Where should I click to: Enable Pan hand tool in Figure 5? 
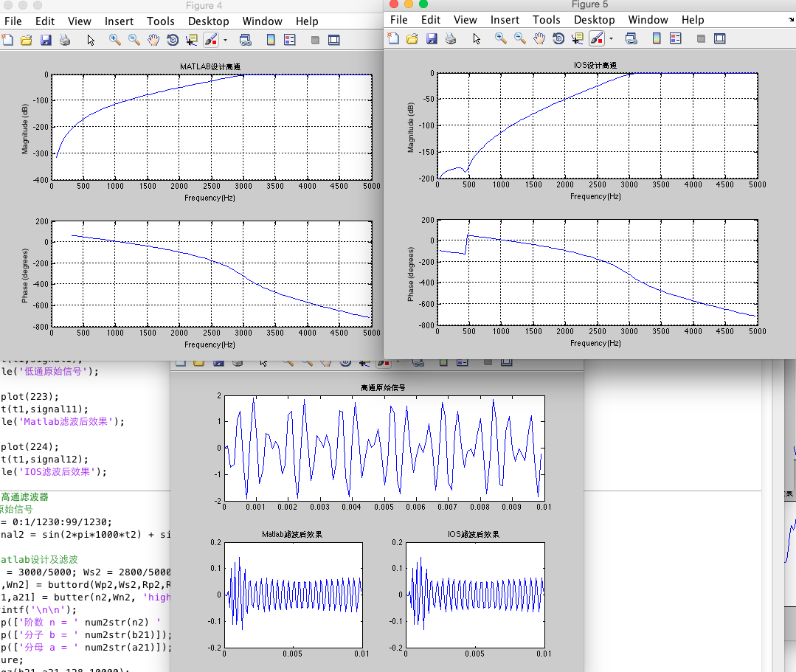tap(539, 38)
